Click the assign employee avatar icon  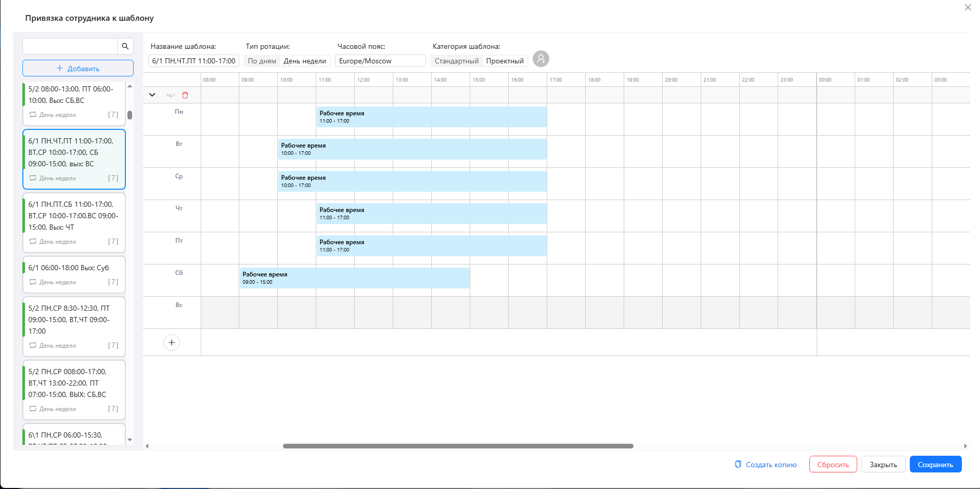541,59
